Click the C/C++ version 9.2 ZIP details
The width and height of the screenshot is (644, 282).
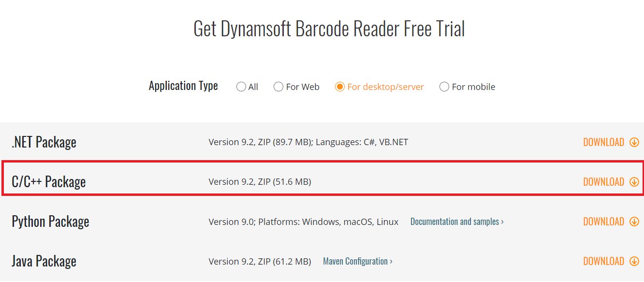click(260, 182)
